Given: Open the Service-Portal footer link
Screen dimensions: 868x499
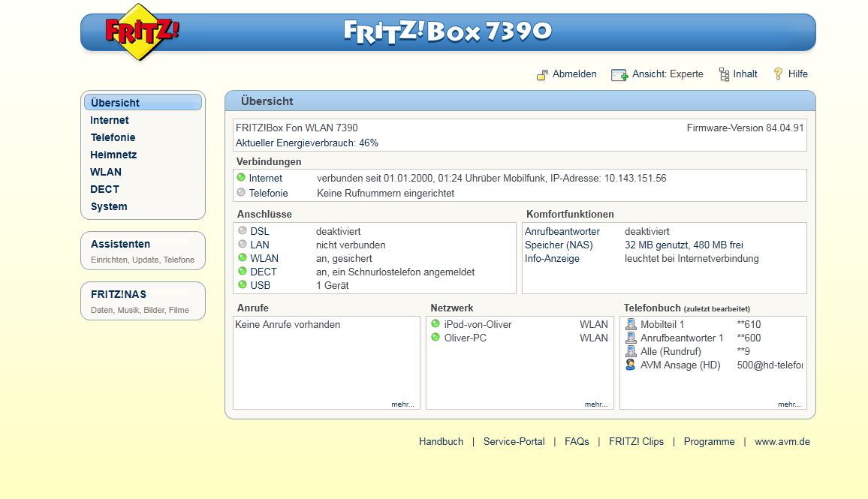Looking at the screenshot, I should pyautogui.click(x=514, y=441).
